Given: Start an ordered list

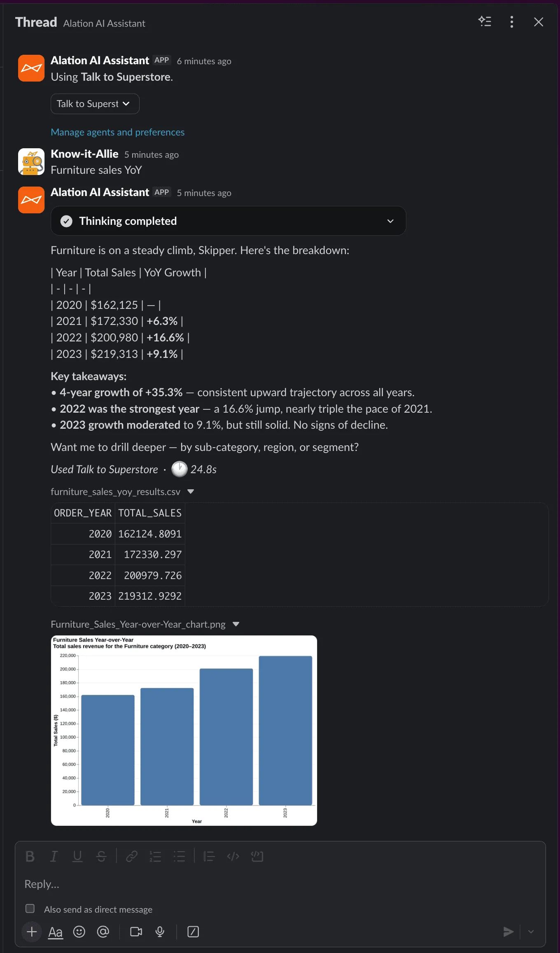Looking at the screenshot, I should [155, 857].
